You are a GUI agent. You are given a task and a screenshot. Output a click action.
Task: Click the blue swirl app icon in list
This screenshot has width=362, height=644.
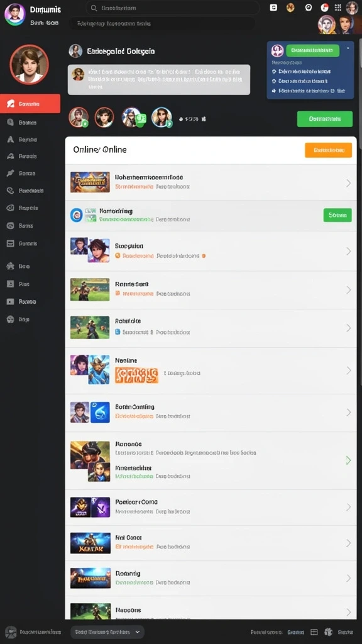click(x=100, y=413)
